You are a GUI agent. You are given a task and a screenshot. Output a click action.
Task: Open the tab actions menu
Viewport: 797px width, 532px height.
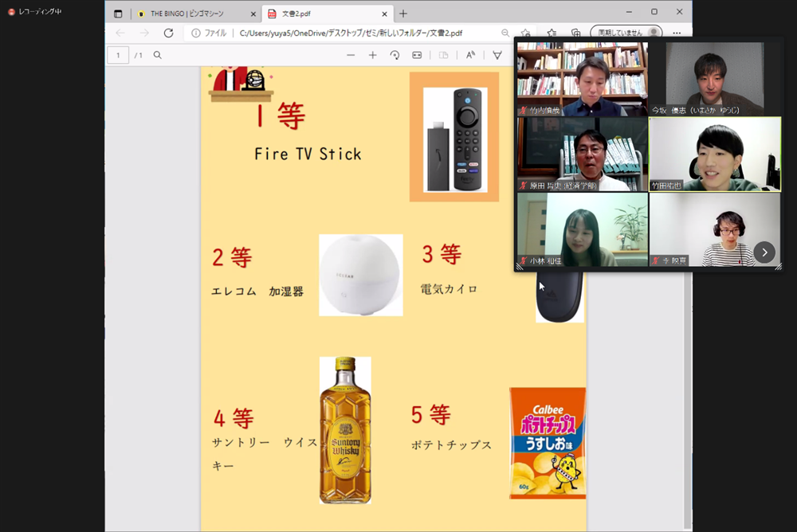[118, 14]
